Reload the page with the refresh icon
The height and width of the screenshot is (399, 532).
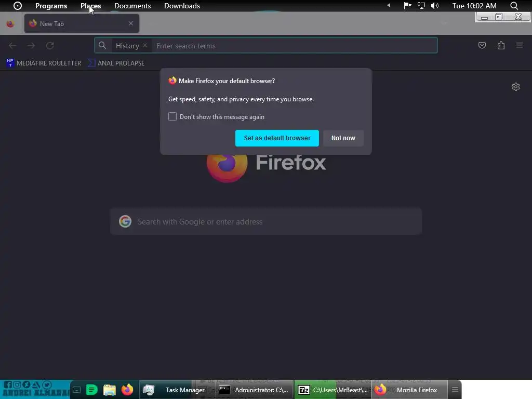click(x=50, y=46)
